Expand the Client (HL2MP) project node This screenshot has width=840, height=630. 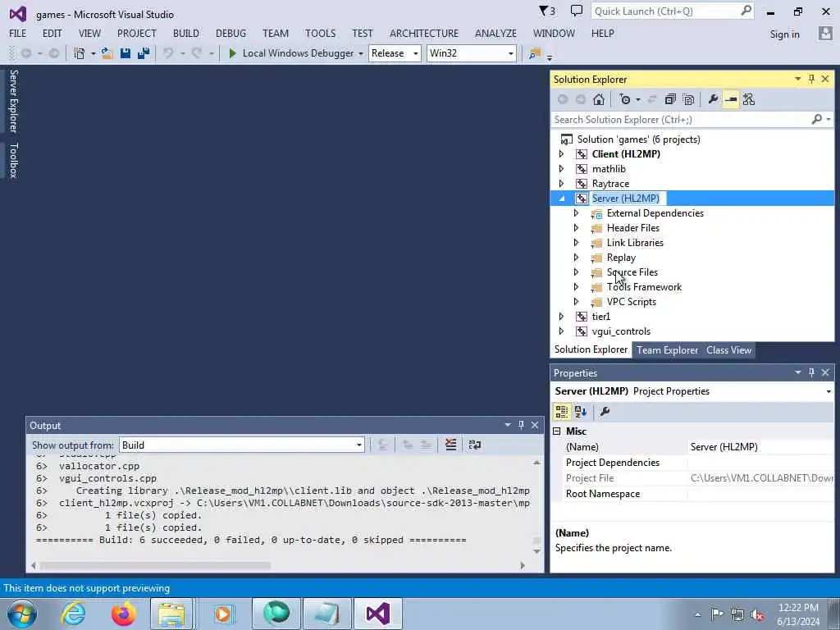point(561,154)
